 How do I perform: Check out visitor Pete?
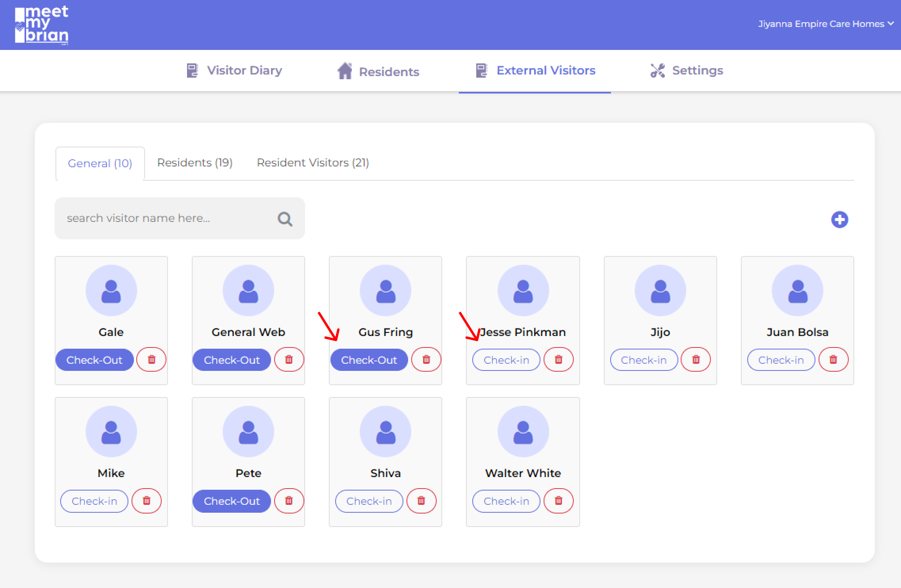[231, 501]
